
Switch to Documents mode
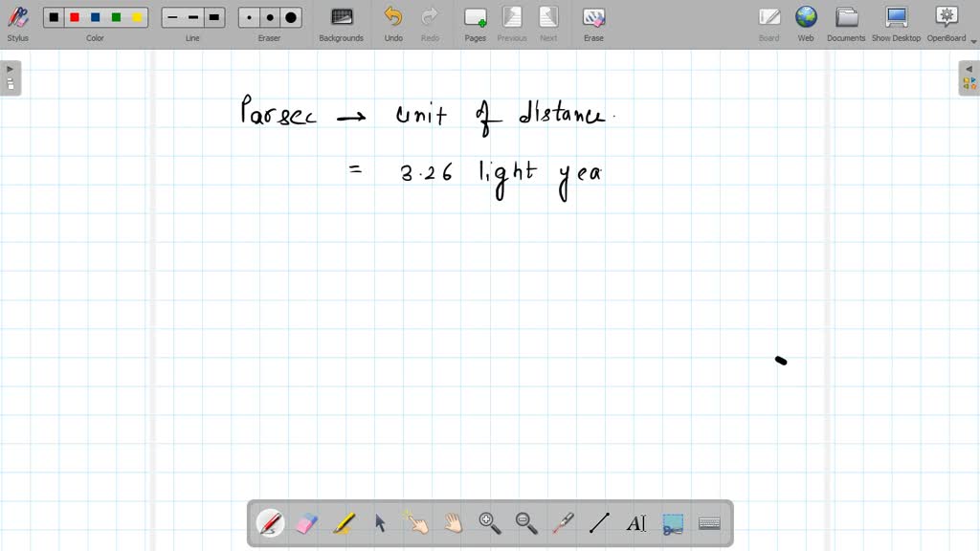846,23
